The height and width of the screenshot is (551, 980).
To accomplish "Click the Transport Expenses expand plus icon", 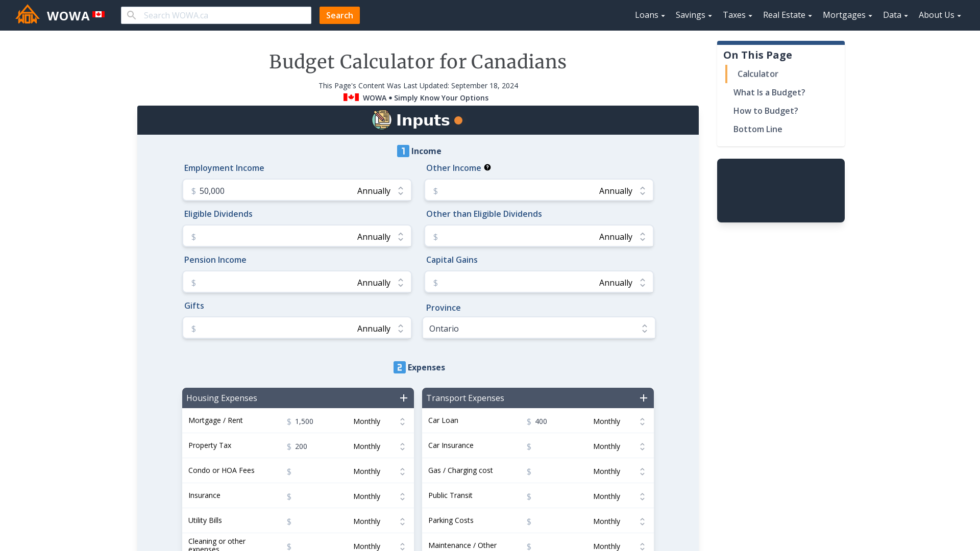I will [x=644, y=397].
